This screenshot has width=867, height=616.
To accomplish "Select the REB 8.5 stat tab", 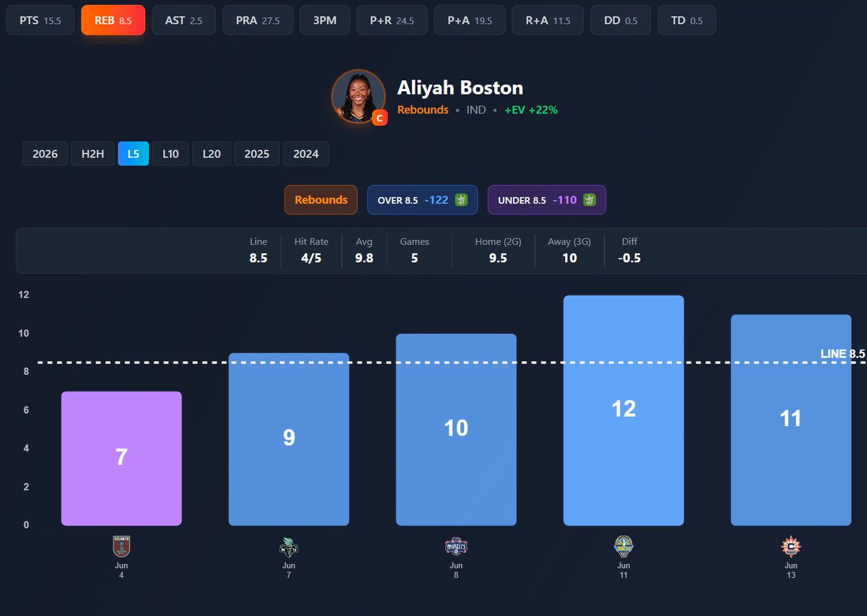I will (x=113, y=20).
